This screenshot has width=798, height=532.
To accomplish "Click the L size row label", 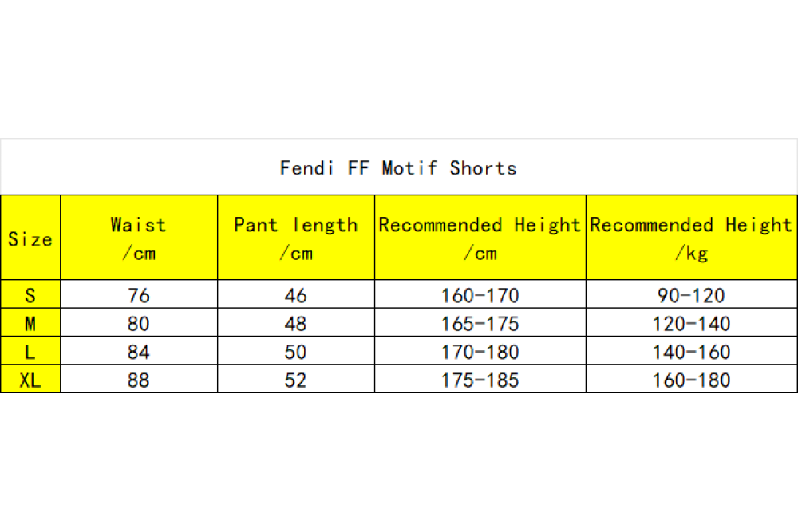I will (x=30, y=351).
